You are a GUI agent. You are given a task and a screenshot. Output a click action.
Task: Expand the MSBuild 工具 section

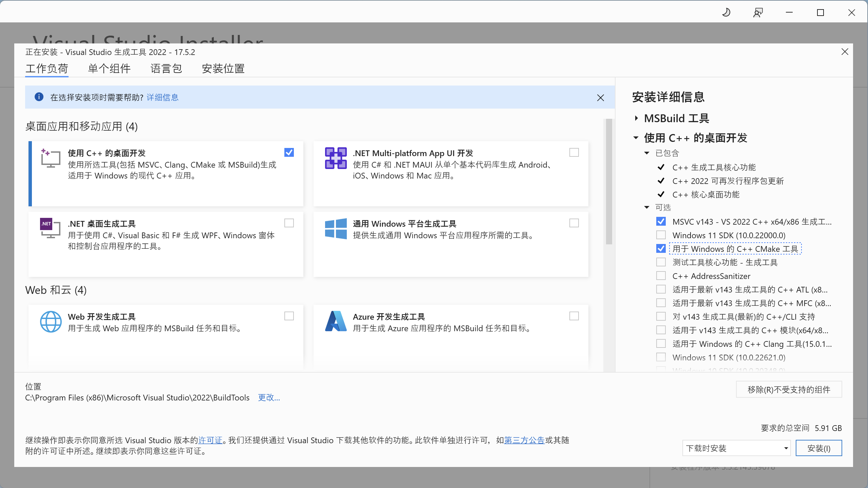(x=636, y=118)
